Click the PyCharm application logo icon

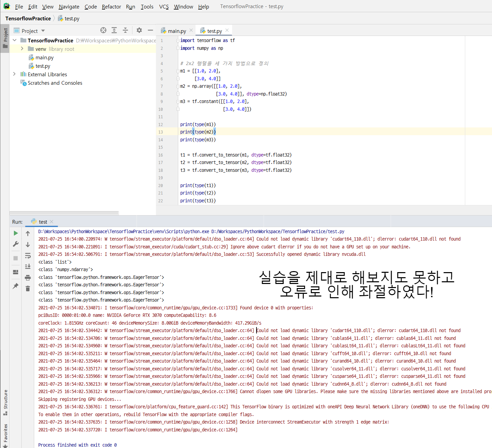coord(6,6)
